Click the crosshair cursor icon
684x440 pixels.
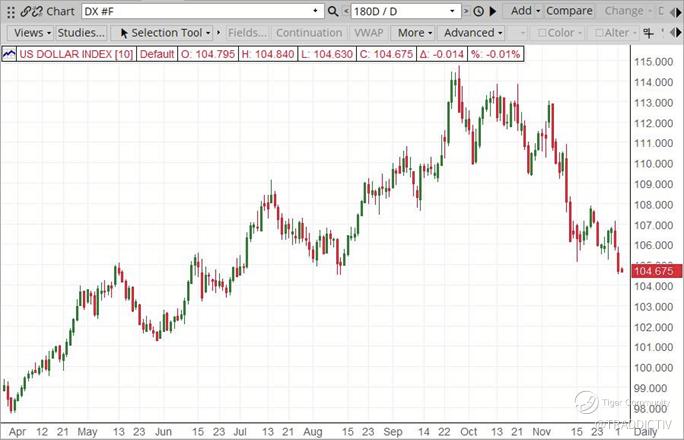click(649, 33)
